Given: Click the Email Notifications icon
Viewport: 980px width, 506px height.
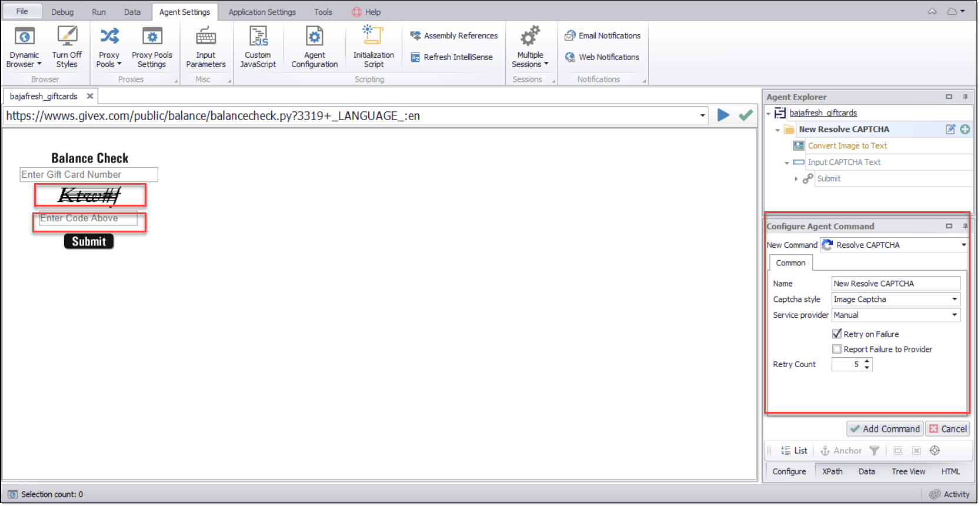Looking at the screenshot, I should (x=570, y=36).
